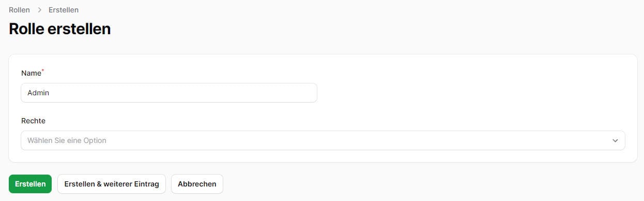Image resolution: width=644 pixels, height=201 pixels.
Task: Go back to the Rollen breadcrumb
Action: point(19,10)
